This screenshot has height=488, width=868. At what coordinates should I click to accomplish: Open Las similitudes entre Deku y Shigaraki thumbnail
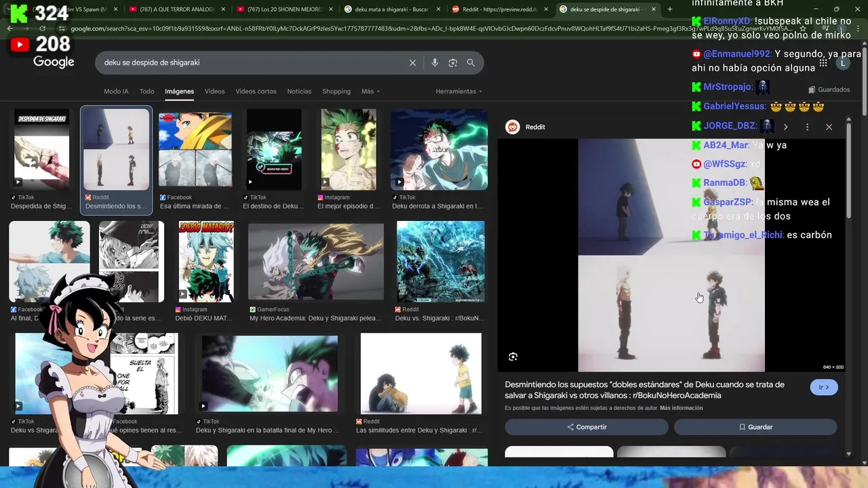pos(420,373)
